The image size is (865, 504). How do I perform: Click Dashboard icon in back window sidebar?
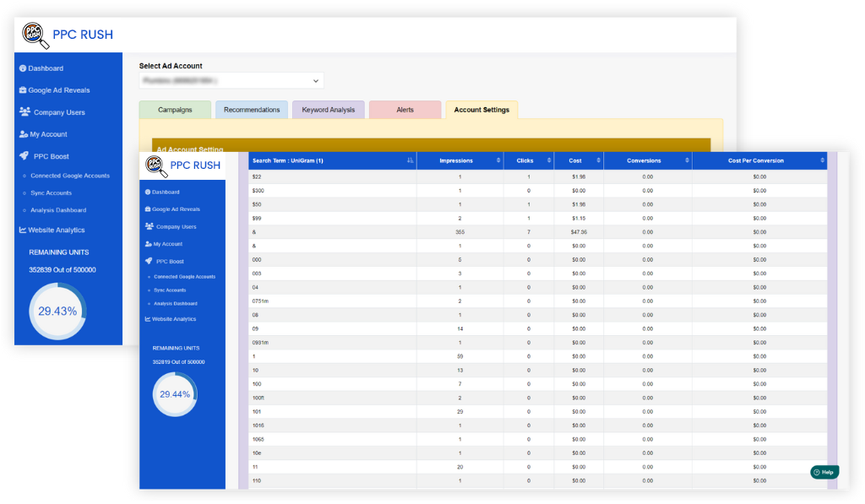[x=23, y=68]
